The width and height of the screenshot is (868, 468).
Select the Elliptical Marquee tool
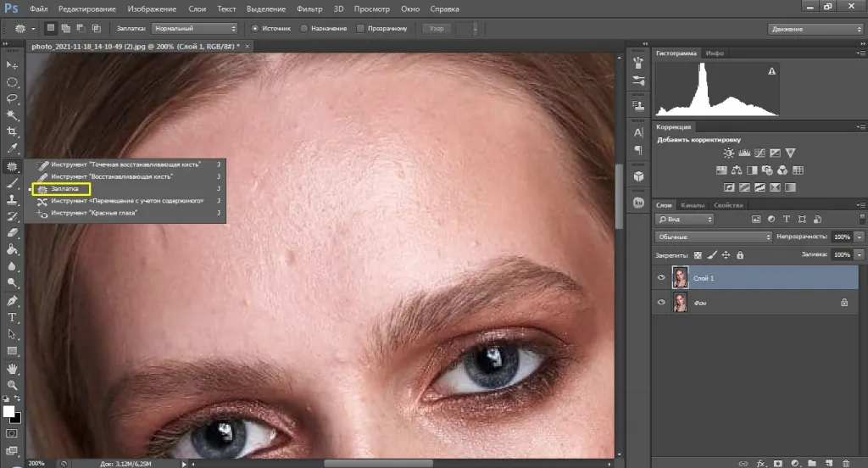coord(12,82)
